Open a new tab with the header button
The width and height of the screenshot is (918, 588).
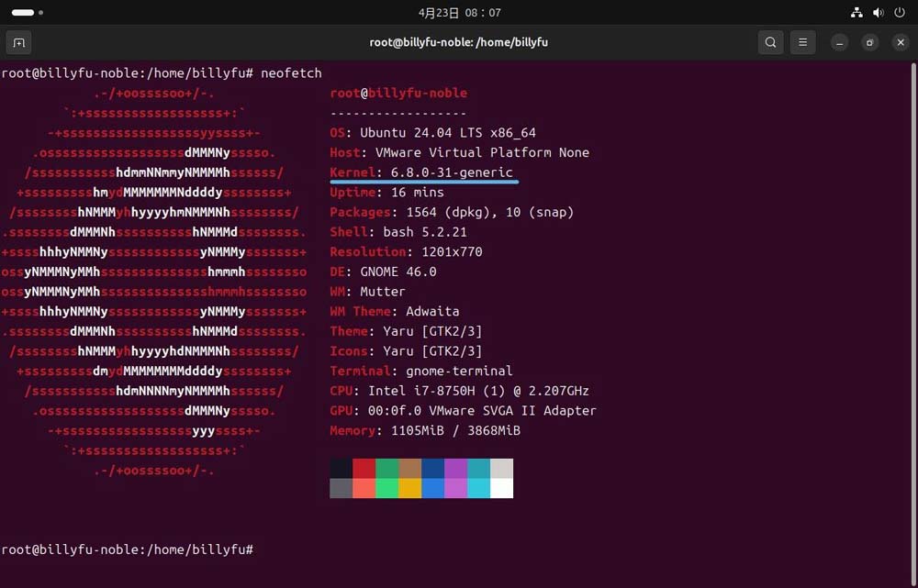[x=18, y=42]
